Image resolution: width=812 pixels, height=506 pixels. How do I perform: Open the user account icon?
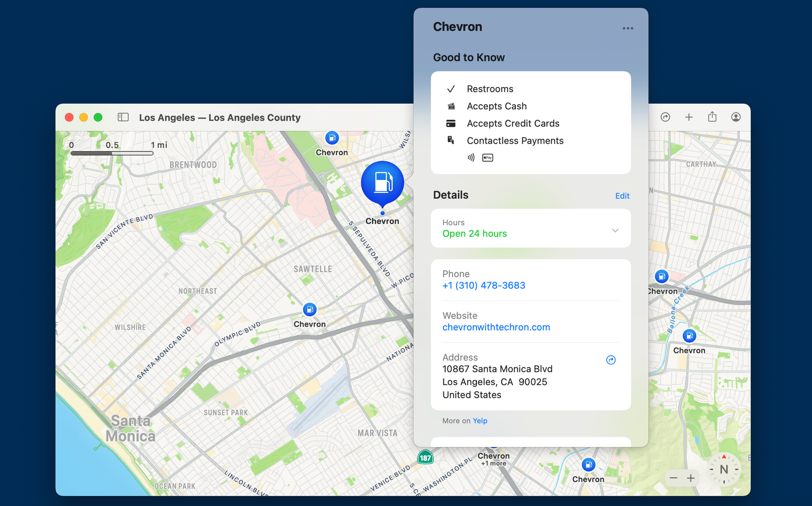click(x=735, y=117)
